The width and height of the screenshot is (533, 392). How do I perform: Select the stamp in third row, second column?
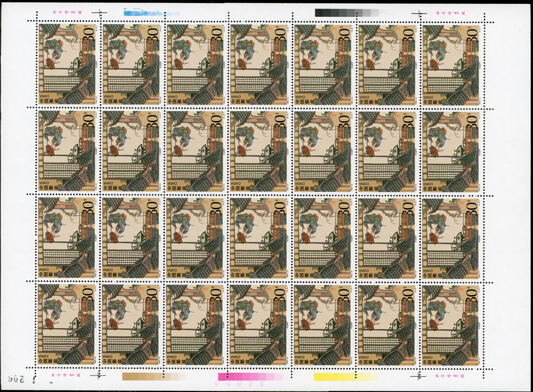[131, 238]
